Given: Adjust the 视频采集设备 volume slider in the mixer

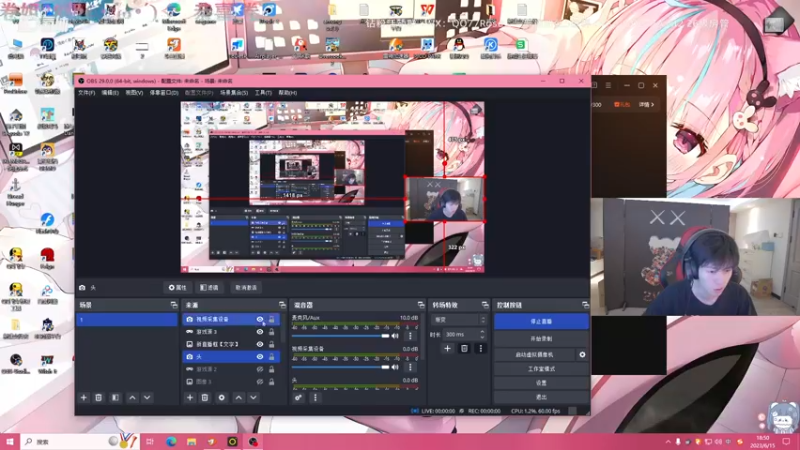Looking at the screenshot, I should click(x=340, y=367).
